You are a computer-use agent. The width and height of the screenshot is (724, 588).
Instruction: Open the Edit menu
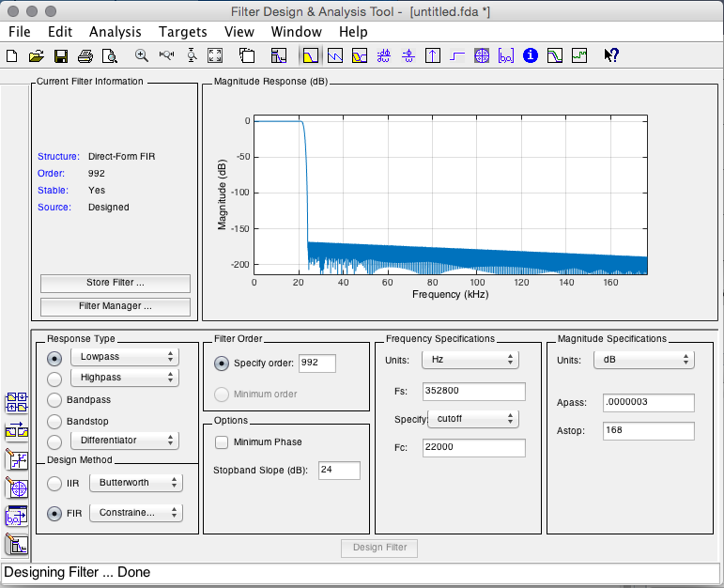[x=60, y=32]
